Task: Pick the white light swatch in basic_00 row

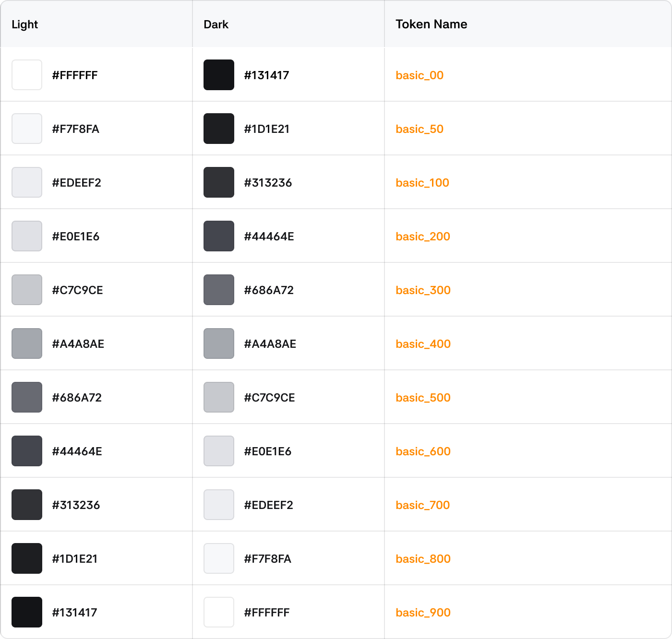Action: 27,75
